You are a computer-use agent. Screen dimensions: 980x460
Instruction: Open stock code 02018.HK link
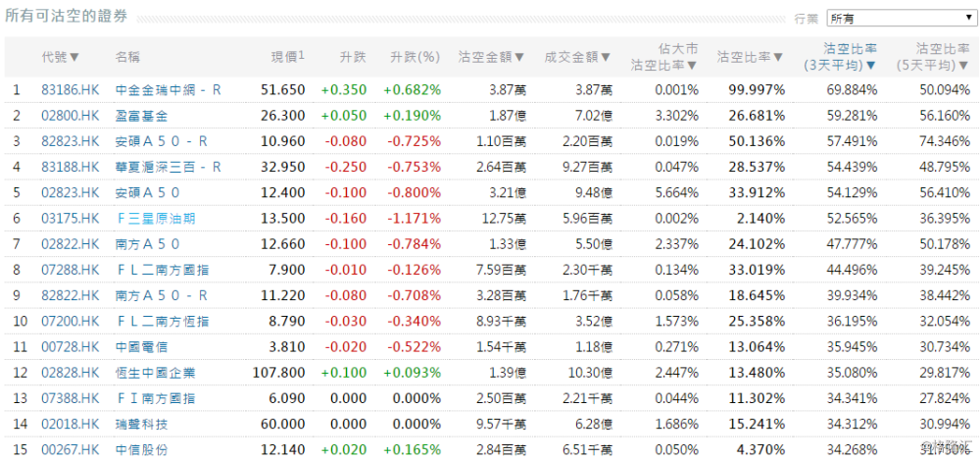70,425
